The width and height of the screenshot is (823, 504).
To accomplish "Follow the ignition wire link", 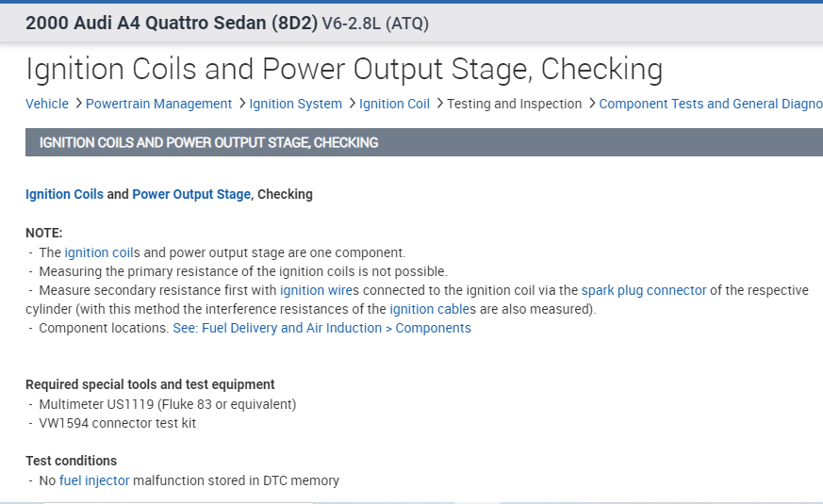I will coord(316,290).
